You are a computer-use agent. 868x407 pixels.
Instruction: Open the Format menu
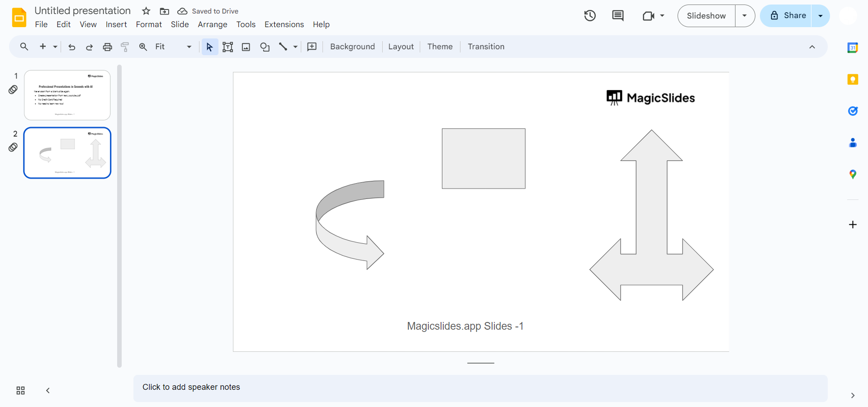(x=149, y=24)
